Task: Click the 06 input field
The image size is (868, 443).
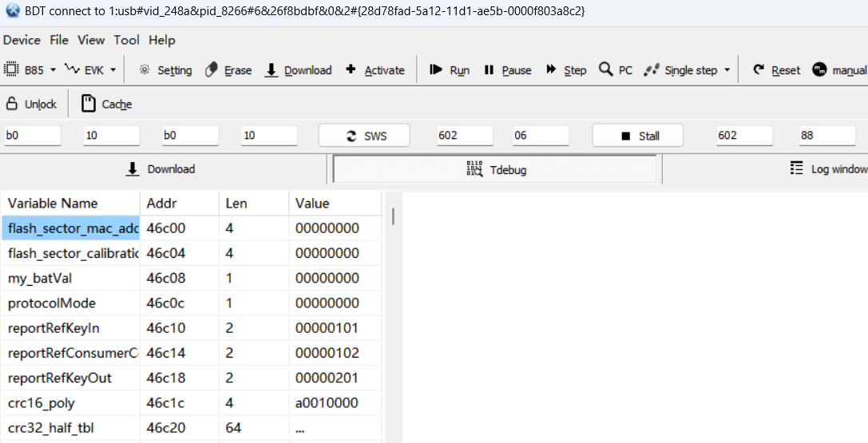Action: click(x=541, y=136)
